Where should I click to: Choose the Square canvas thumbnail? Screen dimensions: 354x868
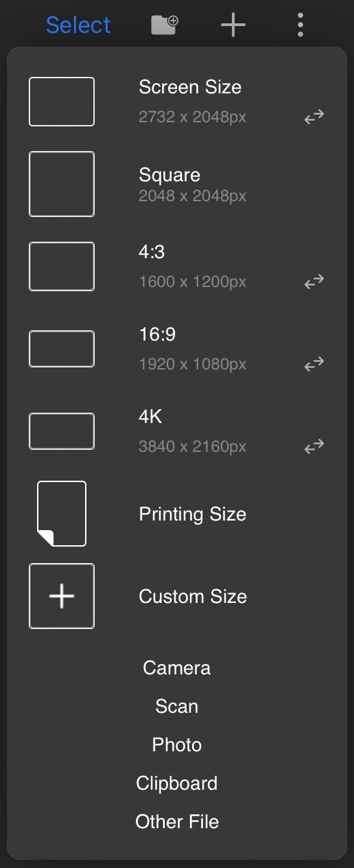click(62, 184)
